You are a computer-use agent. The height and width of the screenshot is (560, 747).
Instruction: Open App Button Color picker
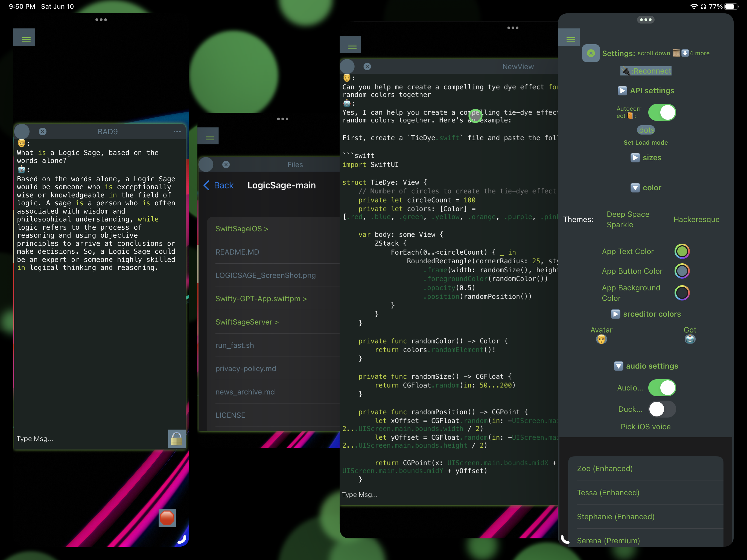tap(682, 271)
